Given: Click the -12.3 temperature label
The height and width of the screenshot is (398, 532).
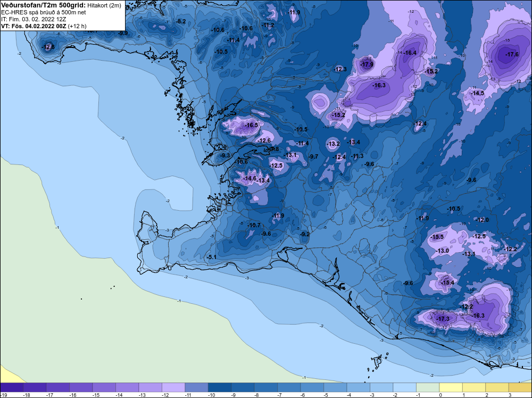Looking at the screenshot, I should tap(340, 69).
